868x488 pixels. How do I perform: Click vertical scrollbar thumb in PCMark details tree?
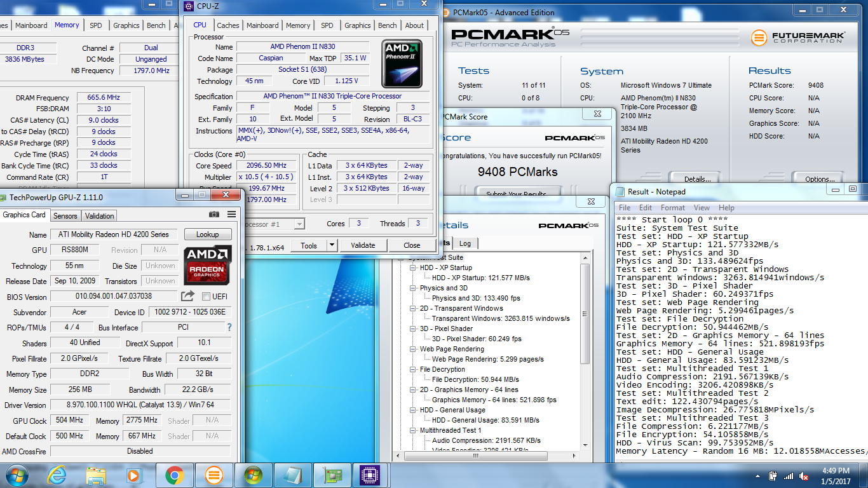586,315
